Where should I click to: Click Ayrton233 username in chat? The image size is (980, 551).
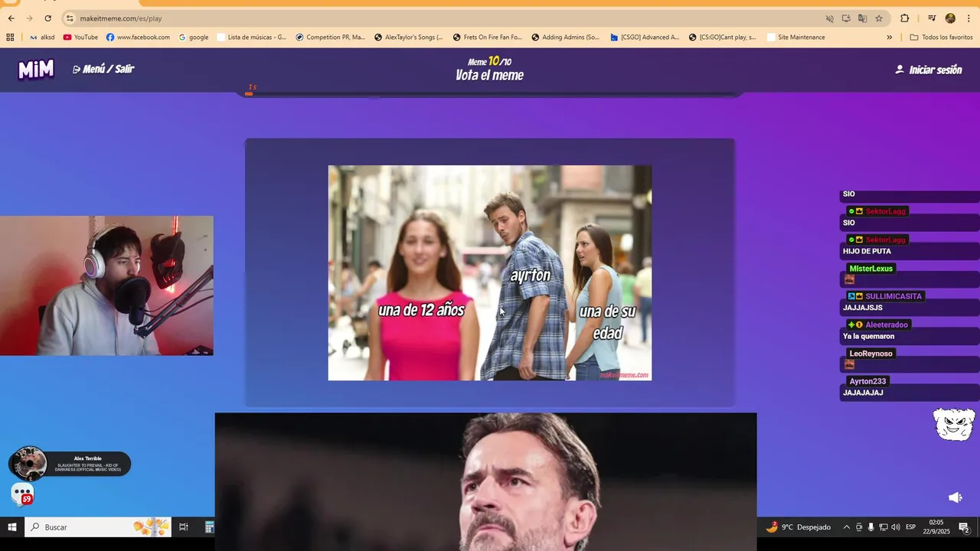tap(867, 381)
